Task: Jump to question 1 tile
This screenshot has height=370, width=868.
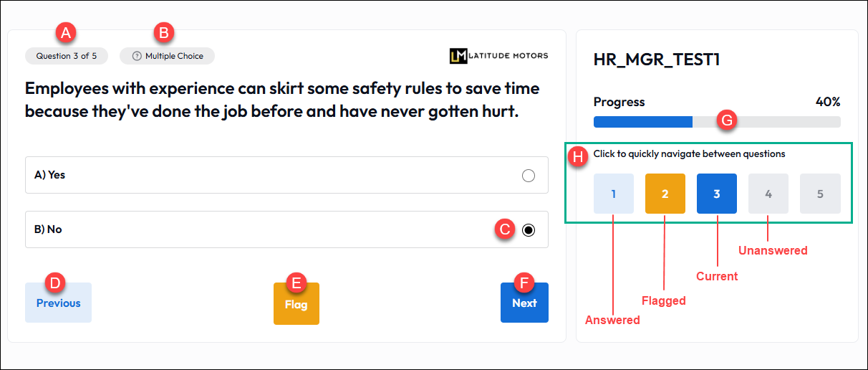Action: point(614,194)
